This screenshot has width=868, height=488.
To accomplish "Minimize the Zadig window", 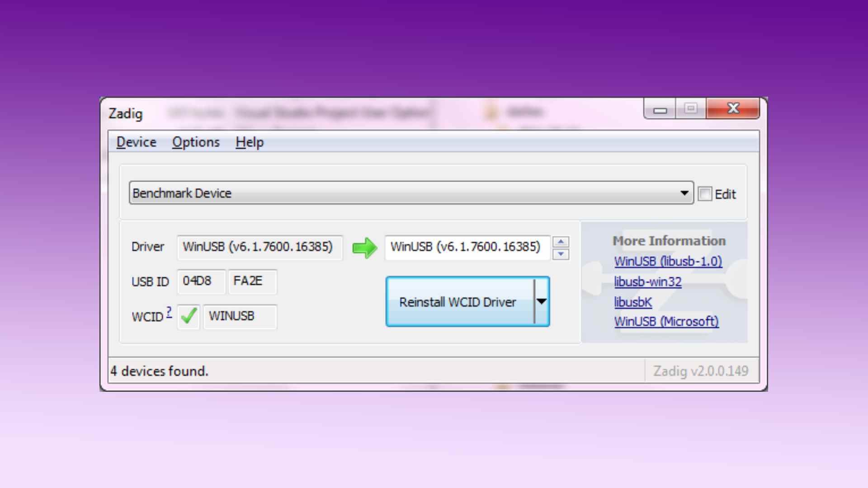I will point(660,109).
